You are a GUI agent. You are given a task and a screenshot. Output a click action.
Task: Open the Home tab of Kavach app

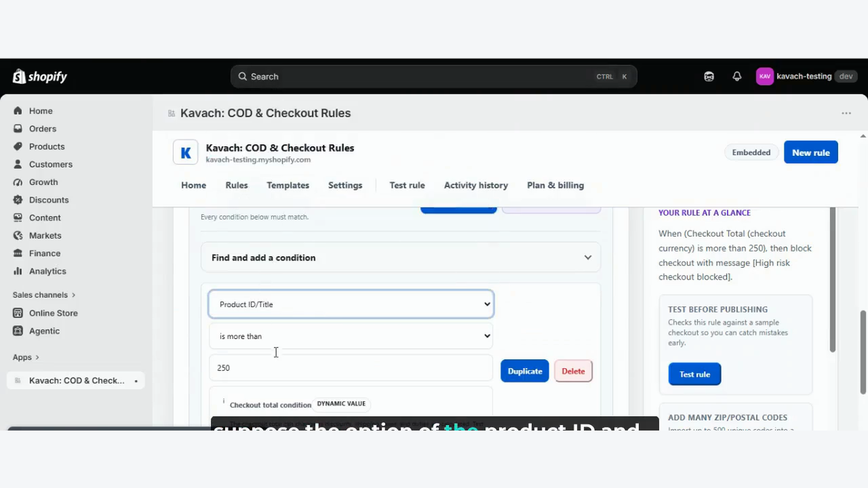(x=194, y=185)
